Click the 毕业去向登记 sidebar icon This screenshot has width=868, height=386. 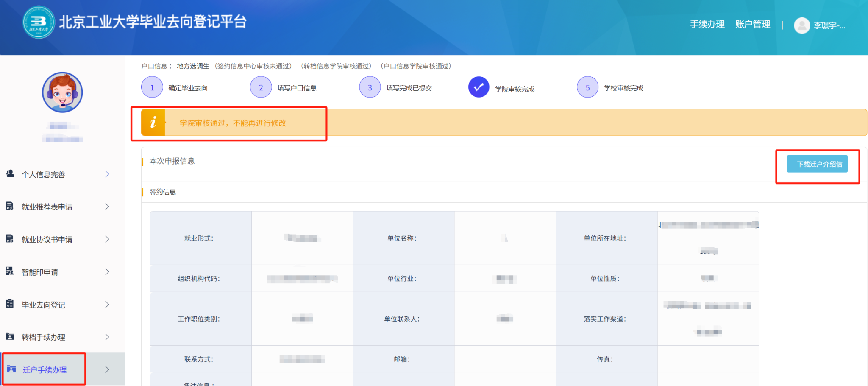pos(10,304)
